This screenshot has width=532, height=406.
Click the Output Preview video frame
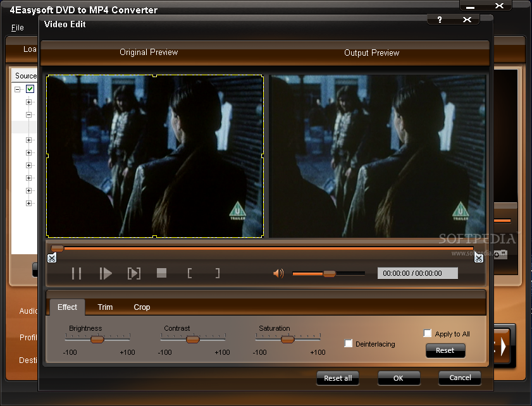pyautogui.click(x=377, y=156)
